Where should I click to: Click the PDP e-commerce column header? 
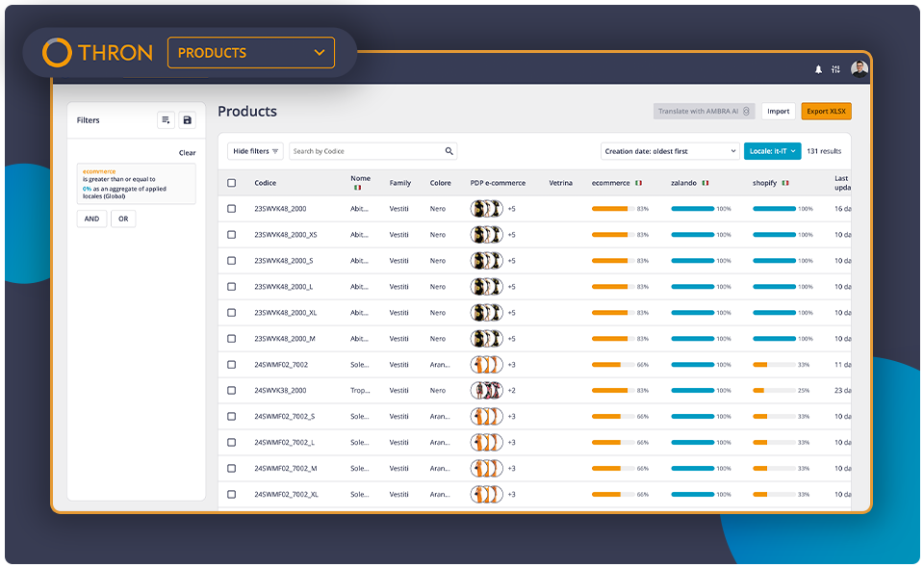pyautogui.click(x=498, y=183)
